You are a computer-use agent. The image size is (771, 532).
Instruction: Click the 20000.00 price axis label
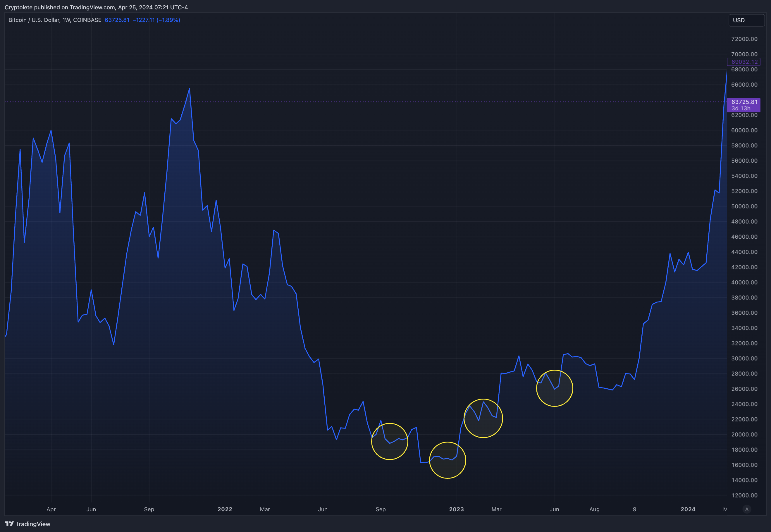coord(744,434)
